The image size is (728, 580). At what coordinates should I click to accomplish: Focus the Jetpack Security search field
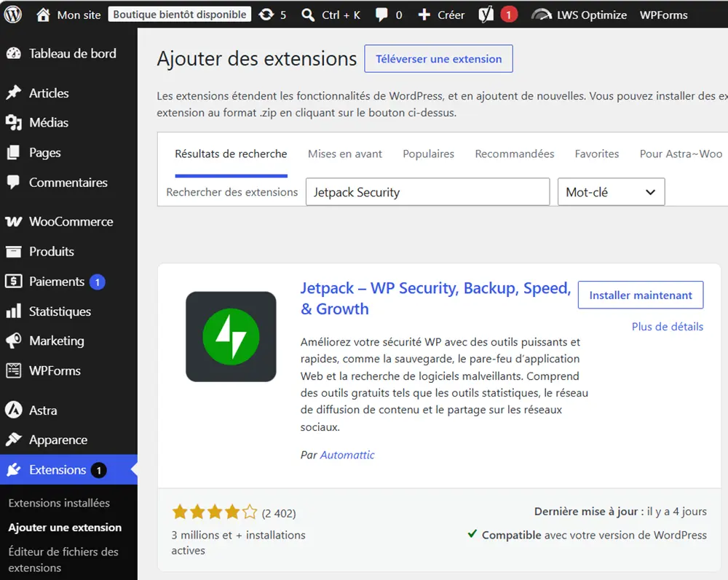(x=427, y=191)
